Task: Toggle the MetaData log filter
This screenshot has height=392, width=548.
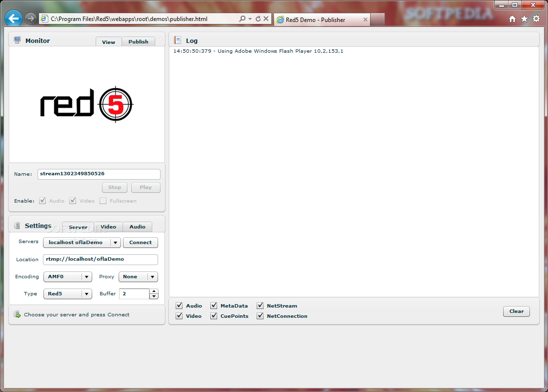Action: point(214,306)
